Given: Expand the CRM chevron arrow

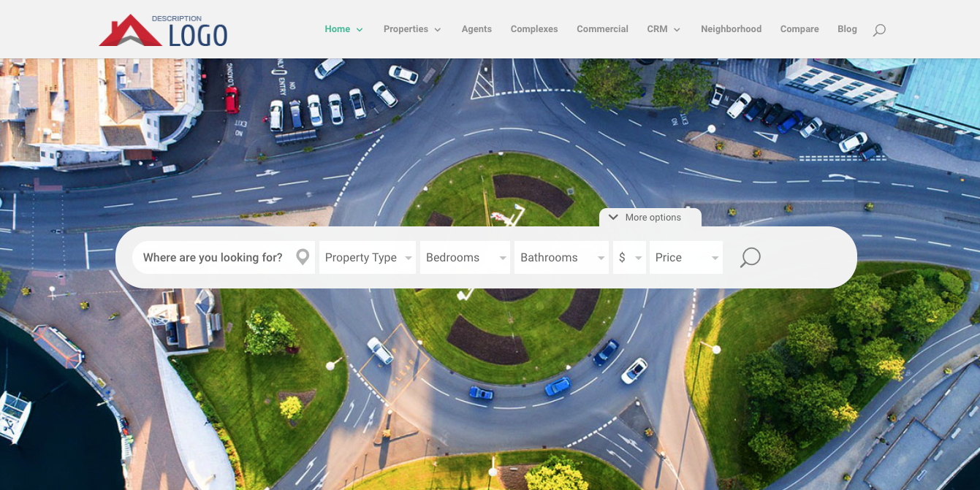Looking at the screenshot, I should tap(677, 30).
